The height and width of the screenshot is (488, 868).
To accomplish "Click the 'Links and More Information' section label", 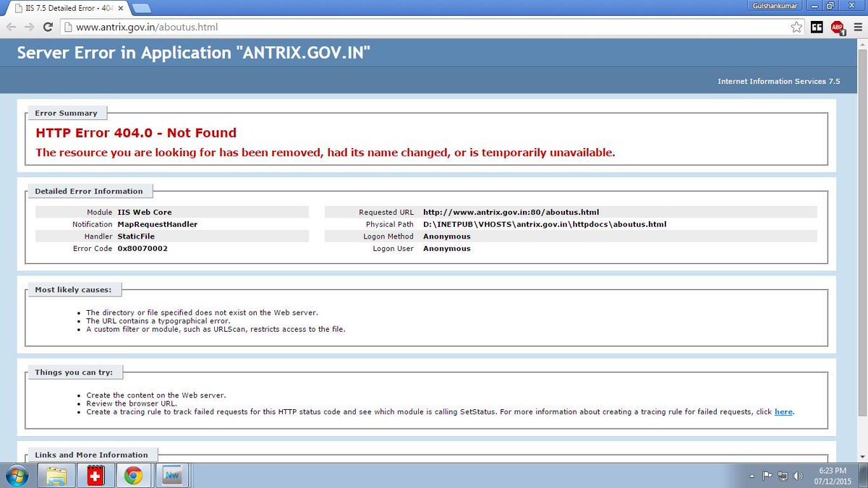I will click(91, 455).
